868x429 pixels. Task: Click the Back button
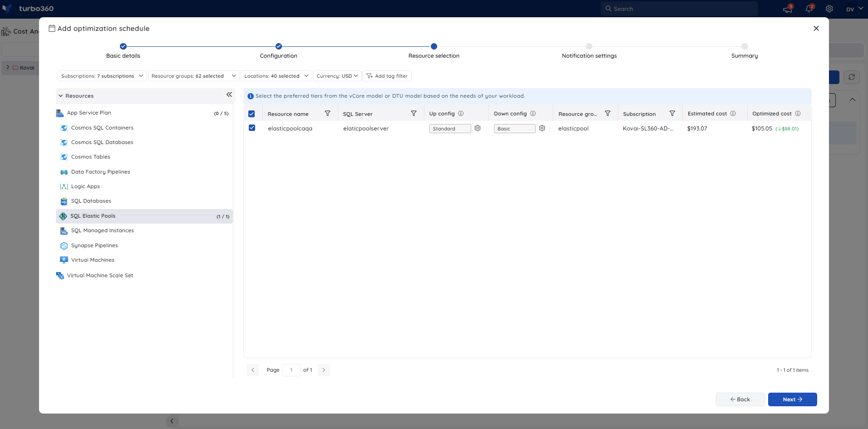click(x=740, y=399)
